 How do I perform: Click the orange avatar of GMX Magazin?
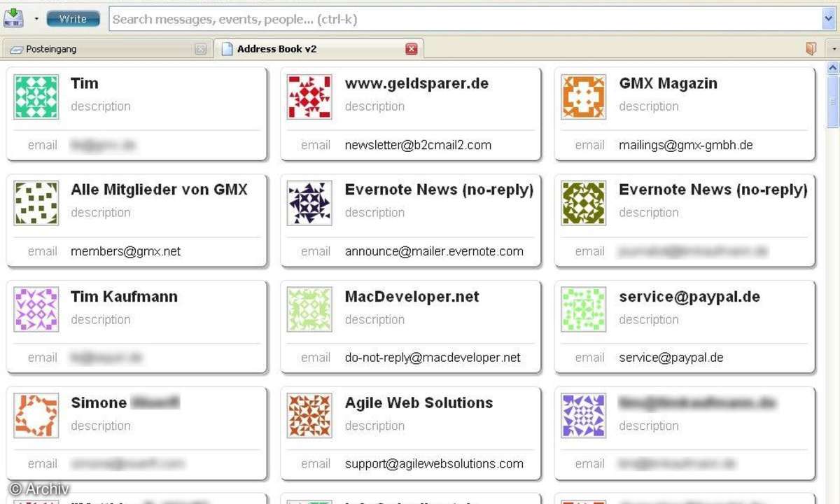tap(584, 97)
